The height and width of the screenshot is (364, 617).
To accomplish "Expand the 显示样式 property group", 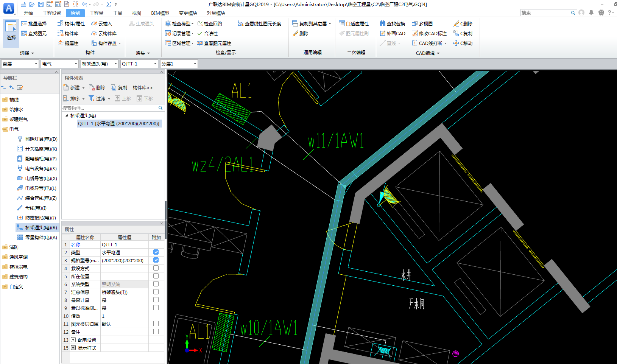I will pos(73,348).
